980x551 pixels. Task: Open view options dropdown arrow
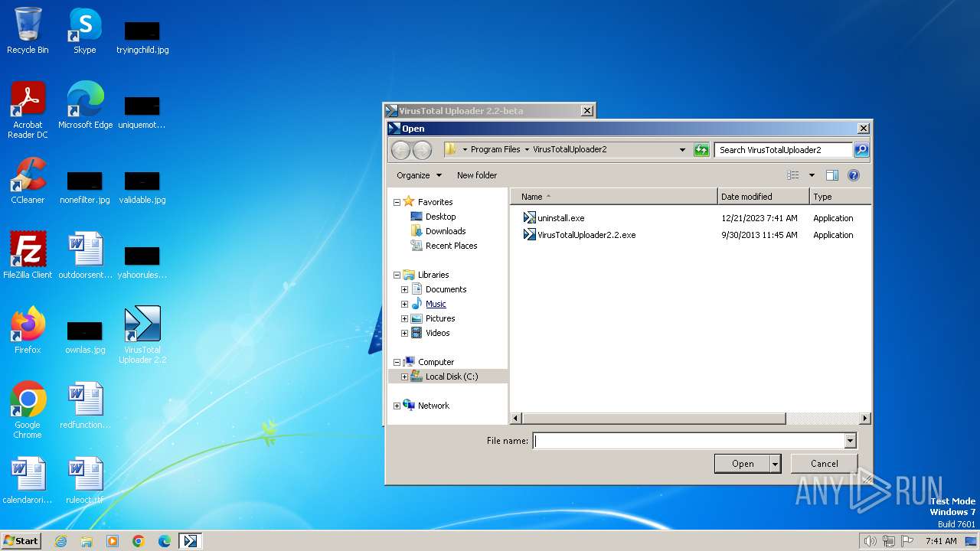tap(812, 175)
